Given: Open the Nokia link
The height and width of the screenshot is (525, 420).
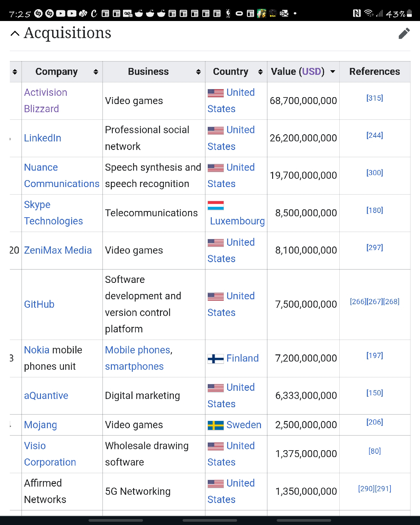Looking at the screenshot, I should 37,350.
